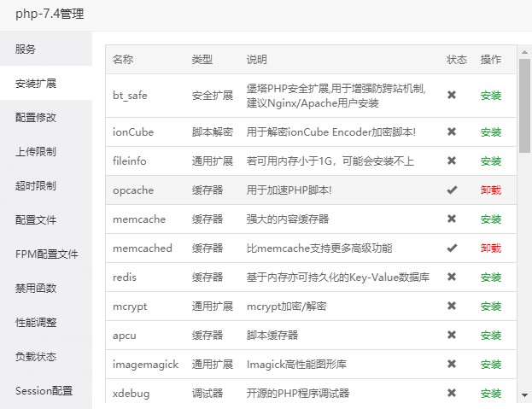Click the ionCube extension name
Screen dimensions: 532x409
tap(133, 132)
